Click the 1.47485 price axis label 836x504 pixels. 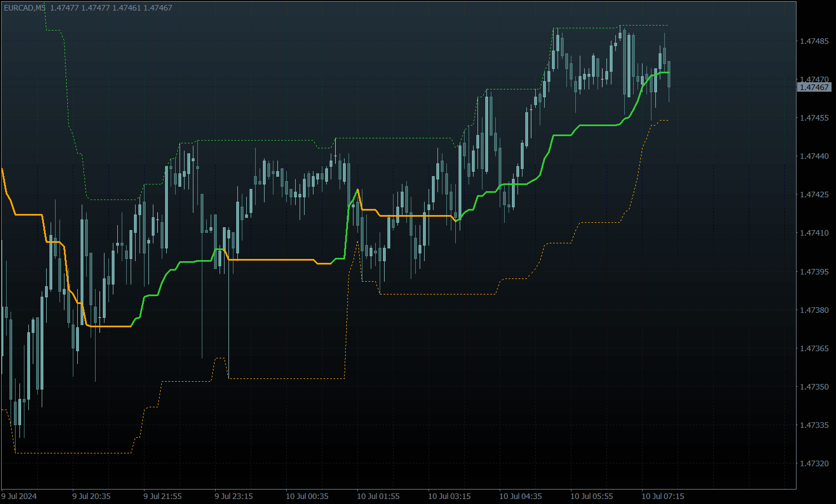[x=814, y=41]
